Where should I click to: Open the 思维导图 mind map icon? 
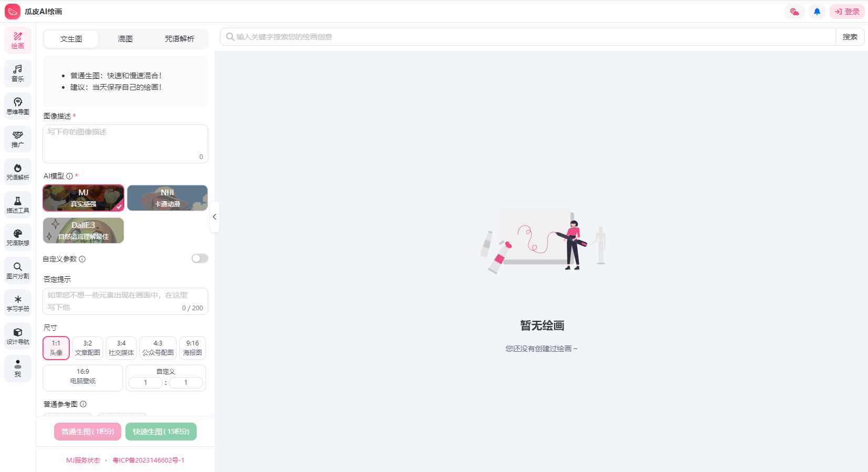[x=18, y=106]
